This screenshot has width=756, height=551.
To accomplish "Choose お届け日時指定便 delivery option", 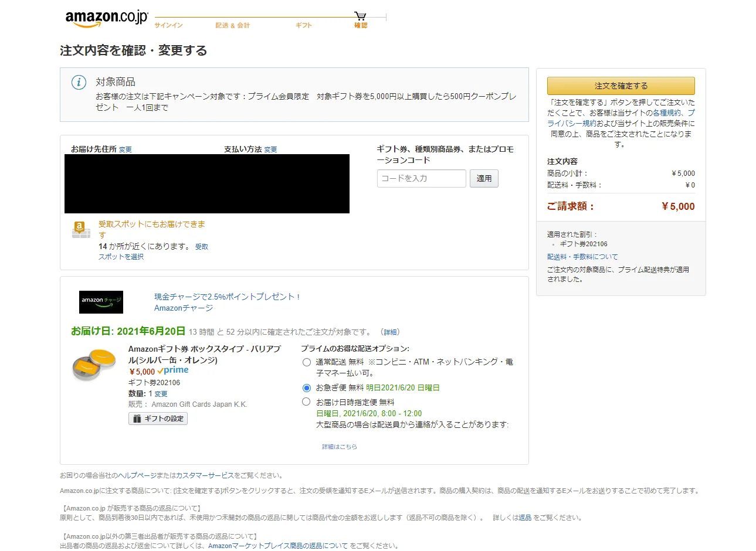I will (306, 402).
